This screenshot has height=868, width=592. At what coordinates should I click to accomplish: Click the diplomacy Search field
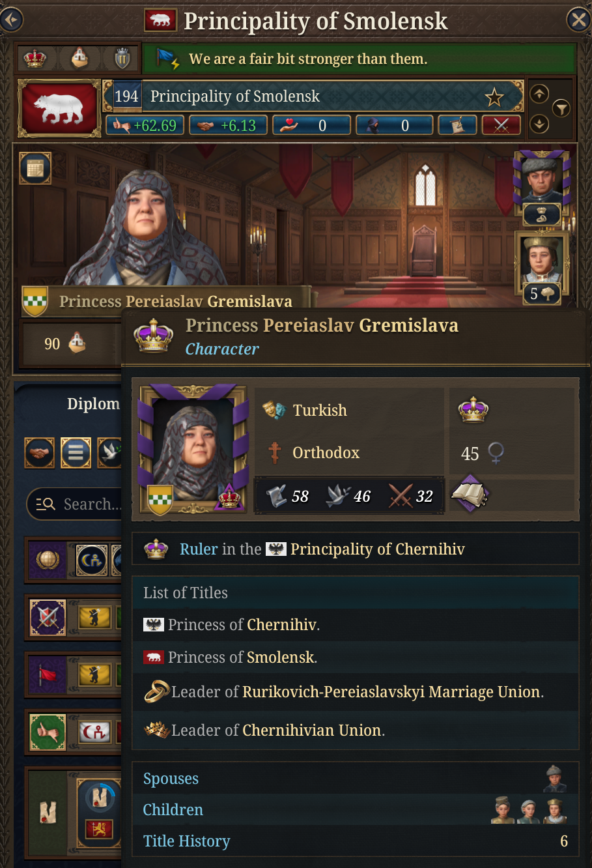pyautogui.click(x=78, y=504)
